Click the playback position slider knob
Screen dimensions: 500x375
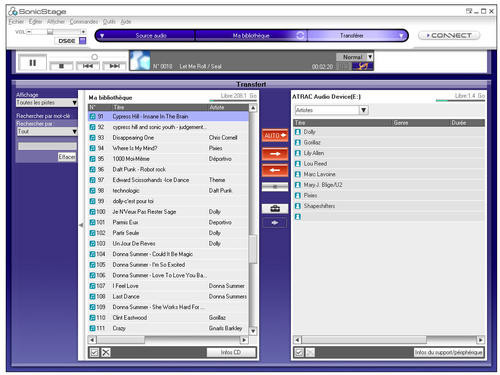(x=94, y=57)
